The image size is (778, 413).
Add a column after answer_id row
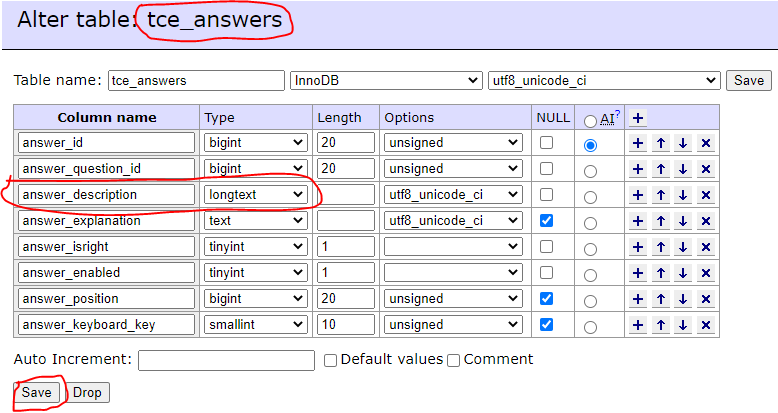[x=638, y=143]
